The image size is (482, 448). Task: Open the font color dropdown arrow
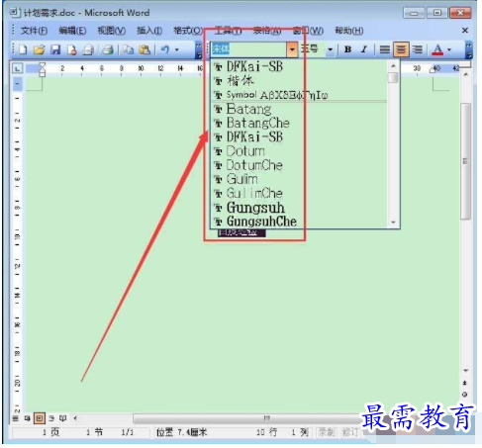[x=449, y=49]
